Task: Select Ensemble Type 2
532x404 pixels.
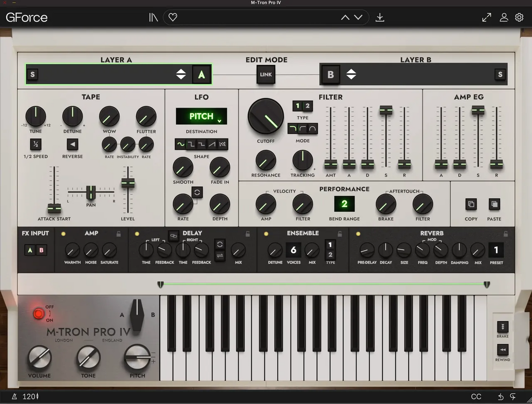Action: [x=330, y=255]
